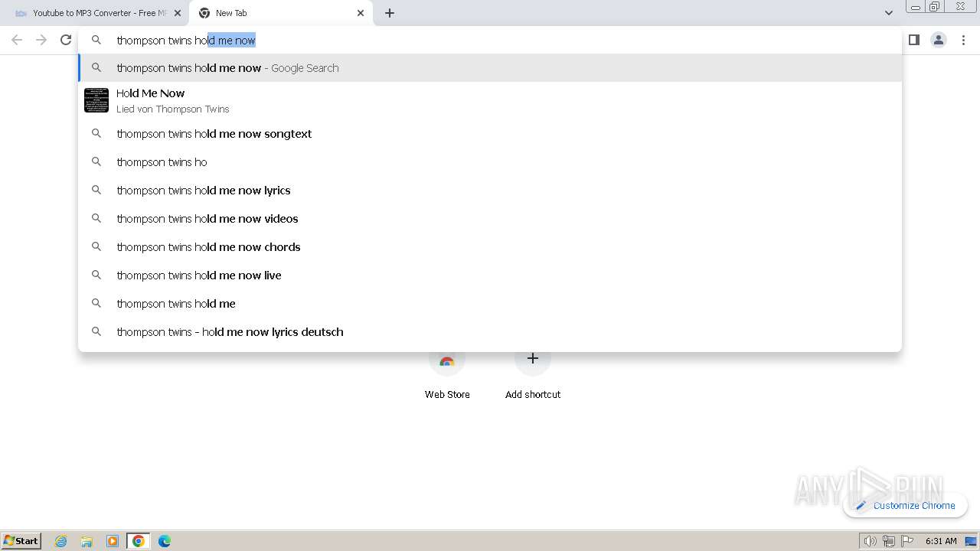Choose 'Lied von Thompson Twins' song result

[490, 100]
